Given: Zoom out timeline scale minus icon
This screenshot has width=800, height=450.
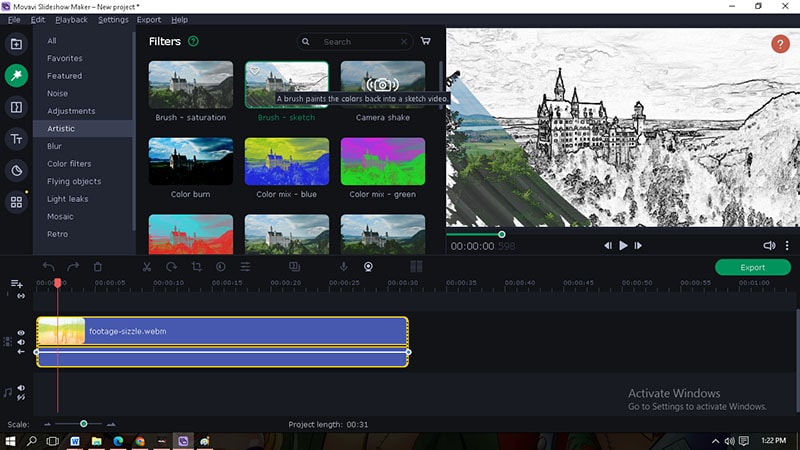Looking at the screenshot, I should [47, 424].
